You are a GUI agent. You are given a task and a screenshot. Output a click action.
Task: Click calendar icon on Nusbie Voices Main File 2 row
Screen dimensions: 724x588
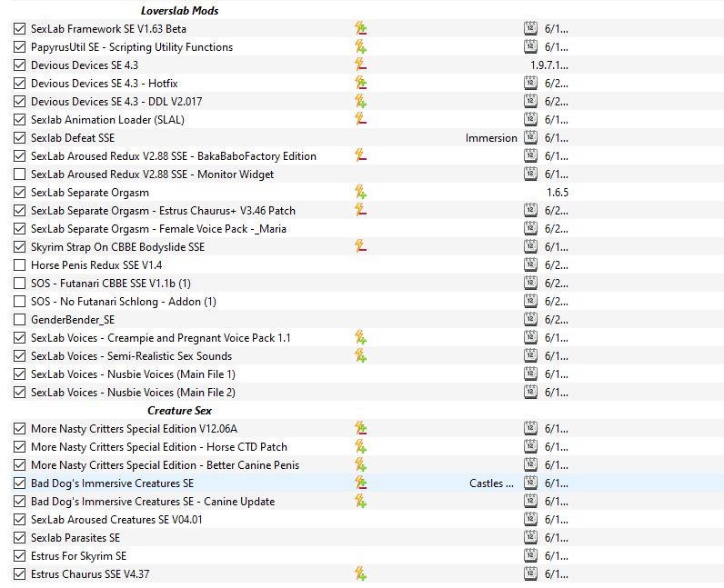(x=530, y=393)
